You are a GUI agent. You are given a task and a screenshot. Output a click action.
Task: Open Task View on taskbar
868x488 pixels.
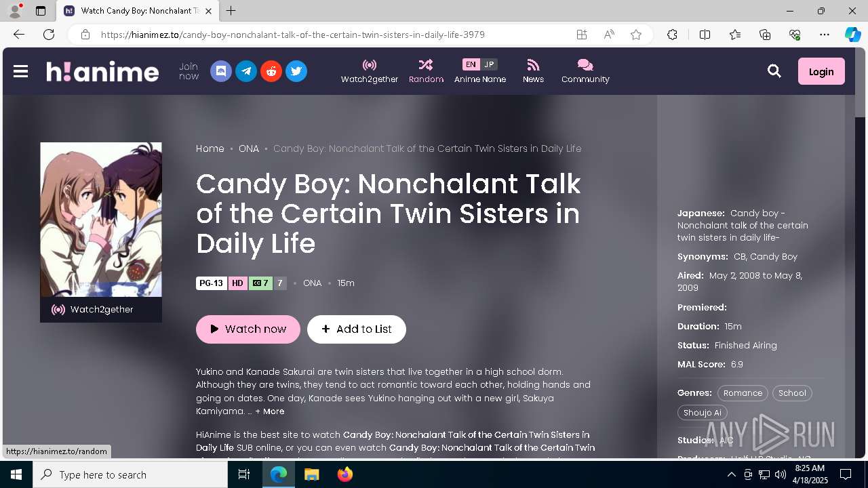click(x=244, y=474)
